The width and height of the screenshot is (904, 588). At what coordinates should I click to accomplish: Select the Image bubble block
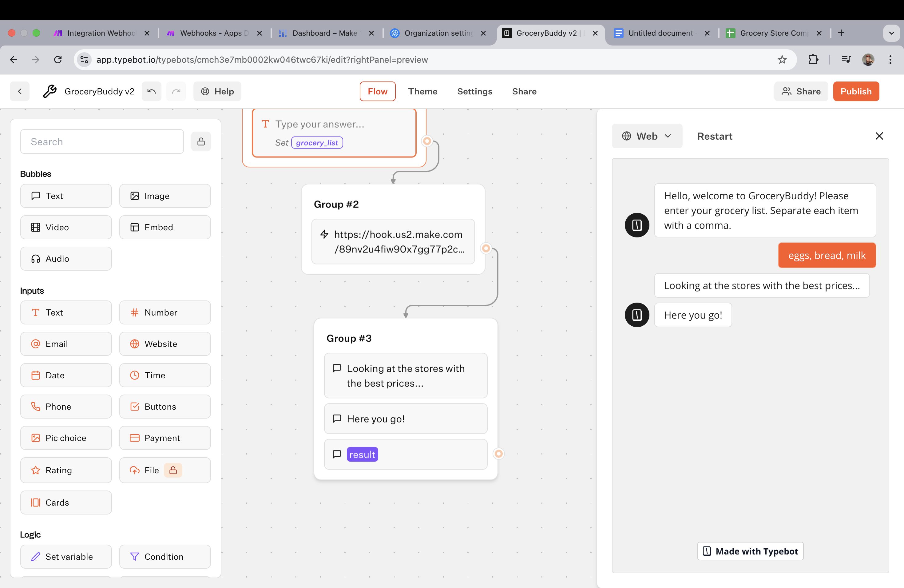165,196
